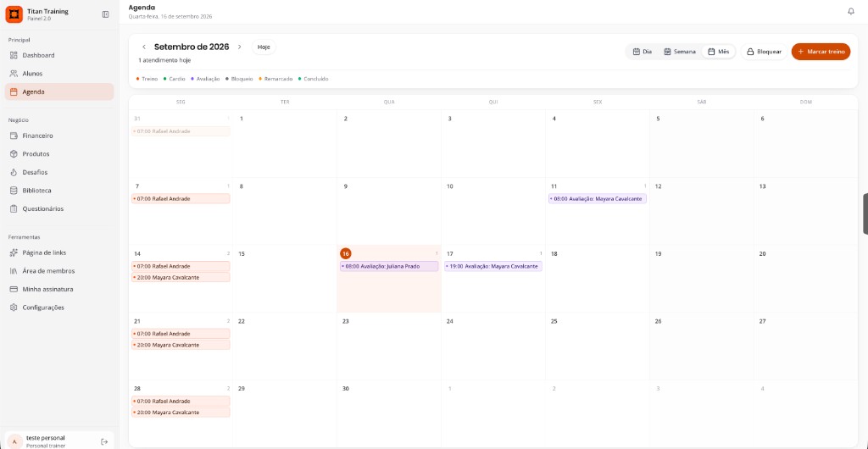Open Rafael Andrade 07:00 event on day 28

(x=181, y=402)
